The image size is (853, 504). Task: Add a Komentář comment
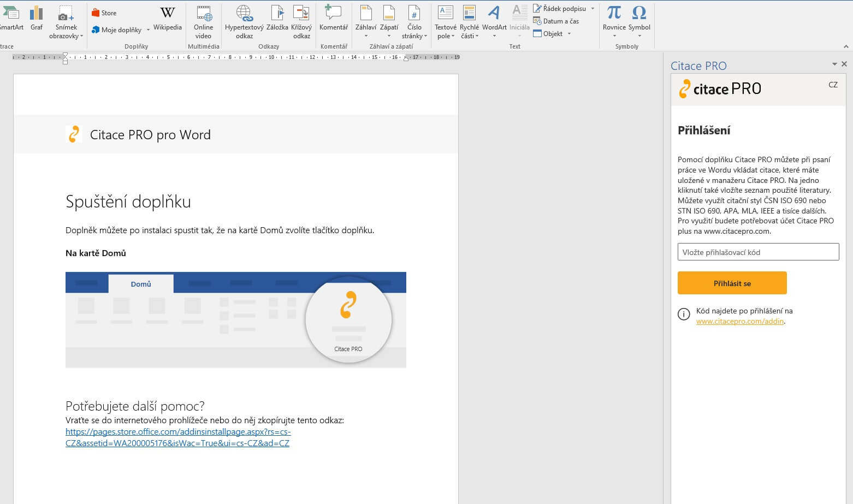point(334,18)
